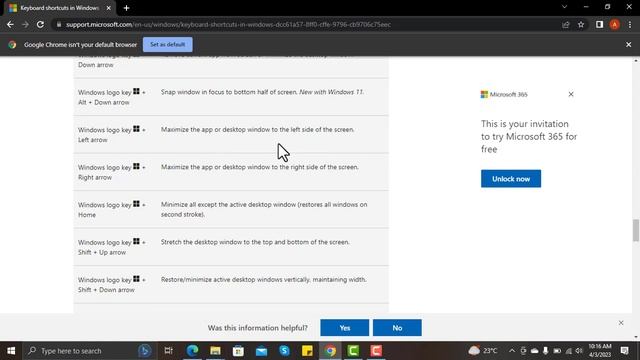640x360 pixels.
Task: Click the 'Shift + Up arrow' shortcut cell
Action: point(112,247)
